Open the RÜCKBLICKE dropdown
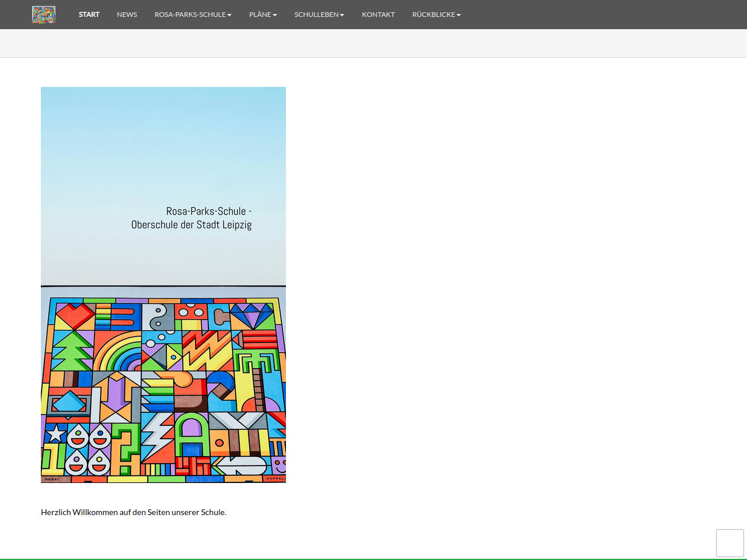This screenshot has width=747, height=560. pyautogui.click(x=434, y=15)
